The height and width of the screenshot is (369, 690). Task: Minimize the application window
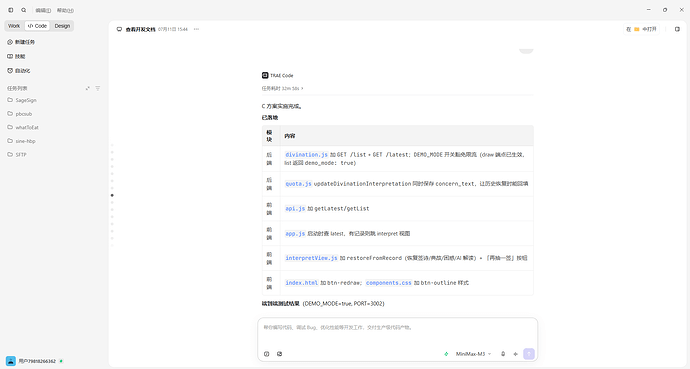pos(649,10)
